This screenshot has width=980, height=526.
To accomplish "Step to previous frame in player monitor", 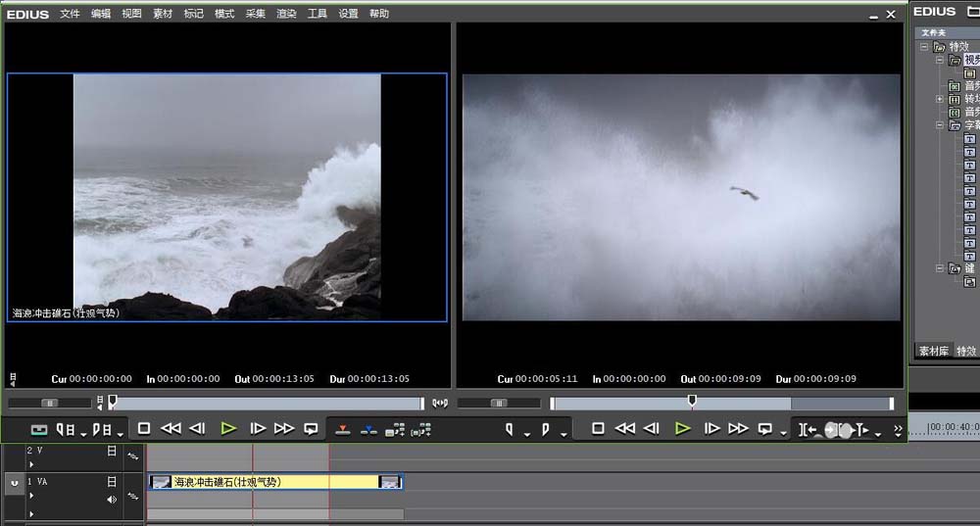I will [198, 429].
